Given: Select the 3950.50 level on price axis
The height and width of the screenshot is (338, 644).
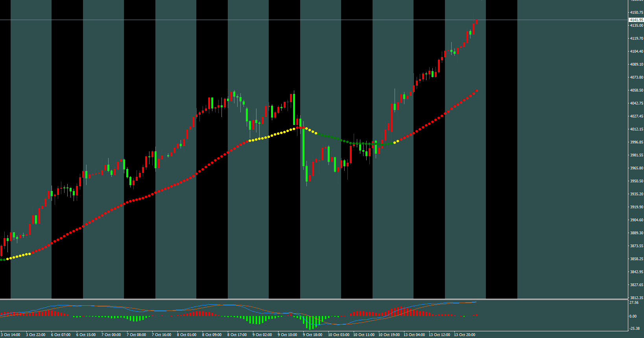Looking at the screenshot, I should 637,181.
